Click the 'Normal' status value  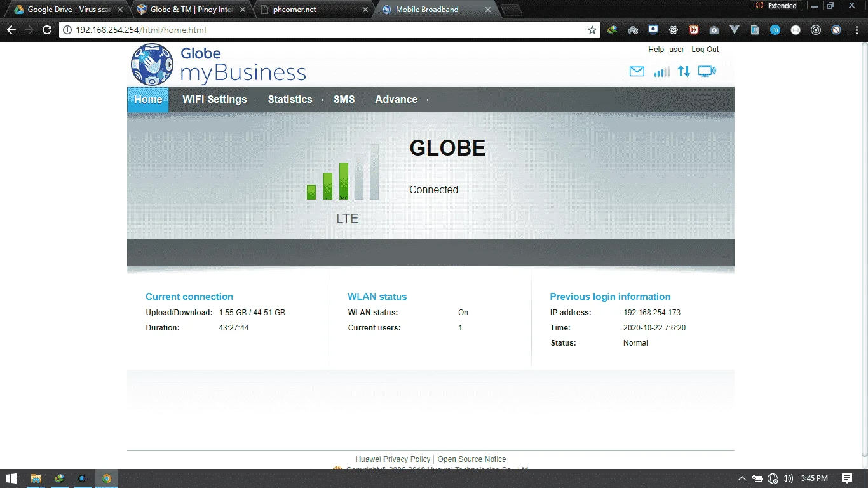click(x=635, y=343)
